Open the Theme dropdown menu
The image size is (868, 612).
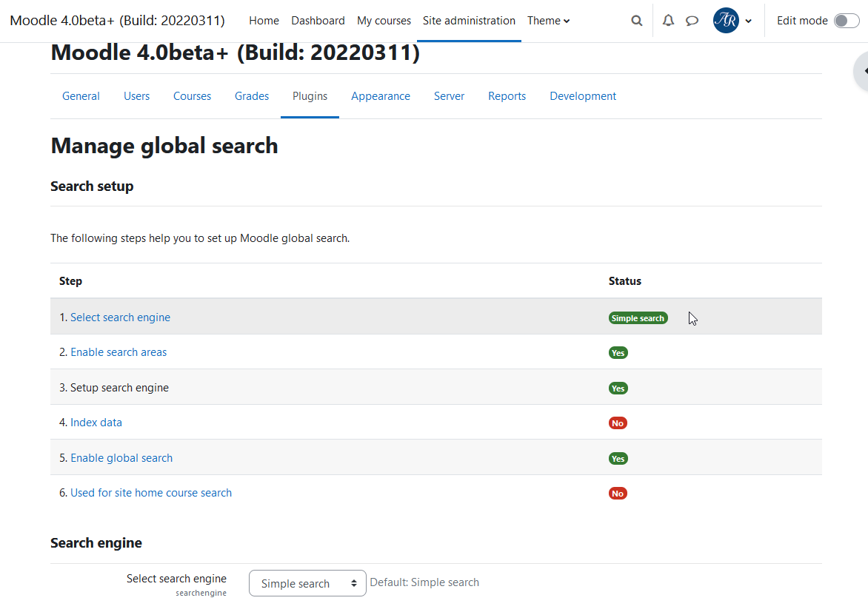point(548,21)
